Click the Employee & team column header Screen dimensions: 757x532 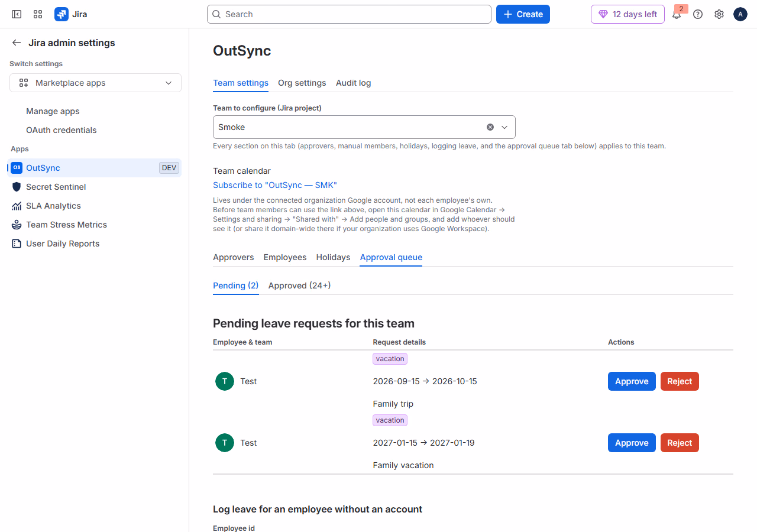[242, 342]
